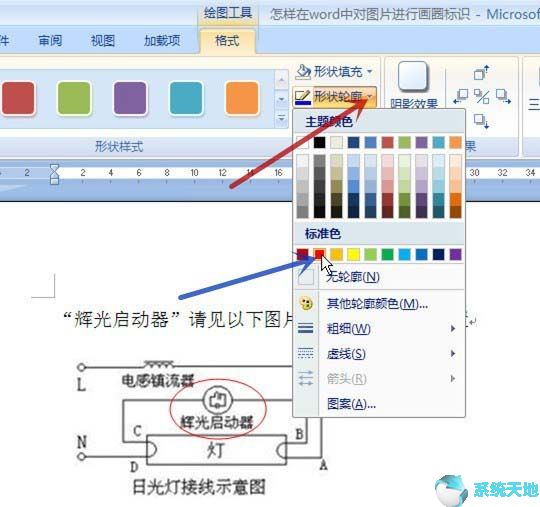Switch to the 审阅 tab
The height and width of the screenshot is (507, 540).
[50, 41]
